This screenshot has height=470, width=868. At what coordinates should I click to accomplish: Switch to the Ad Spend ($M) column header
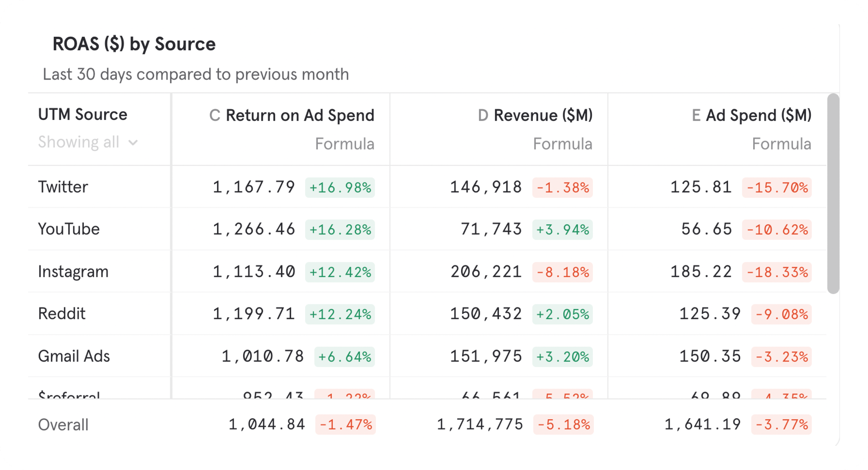[759, 115]
